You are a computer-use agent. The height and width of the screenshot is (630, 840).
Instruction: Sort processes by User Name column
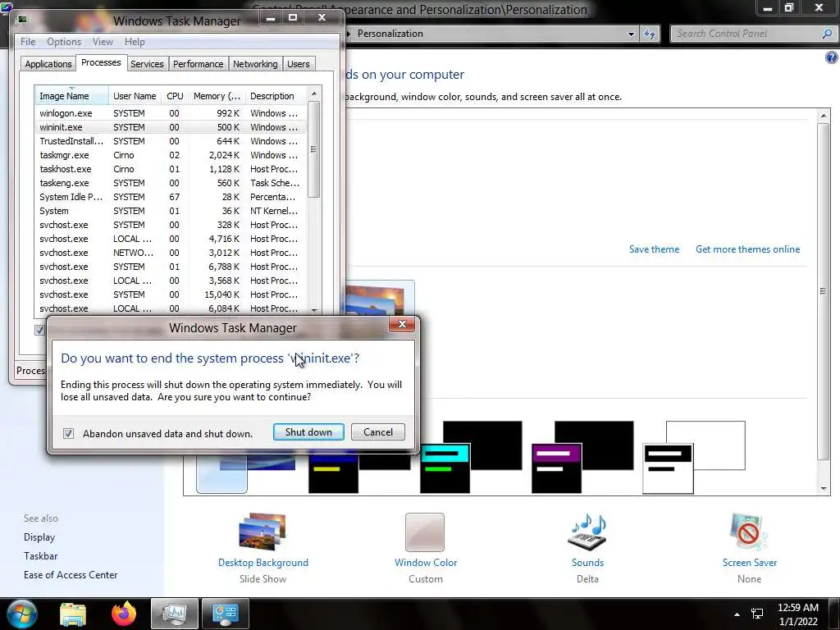[x=135, y=96]
